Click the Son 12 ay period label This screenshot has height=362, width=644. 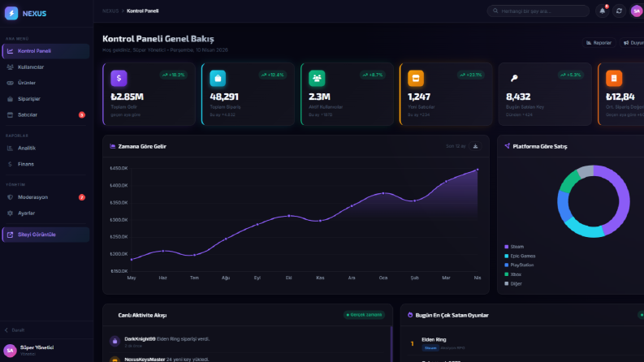[456, 146]
